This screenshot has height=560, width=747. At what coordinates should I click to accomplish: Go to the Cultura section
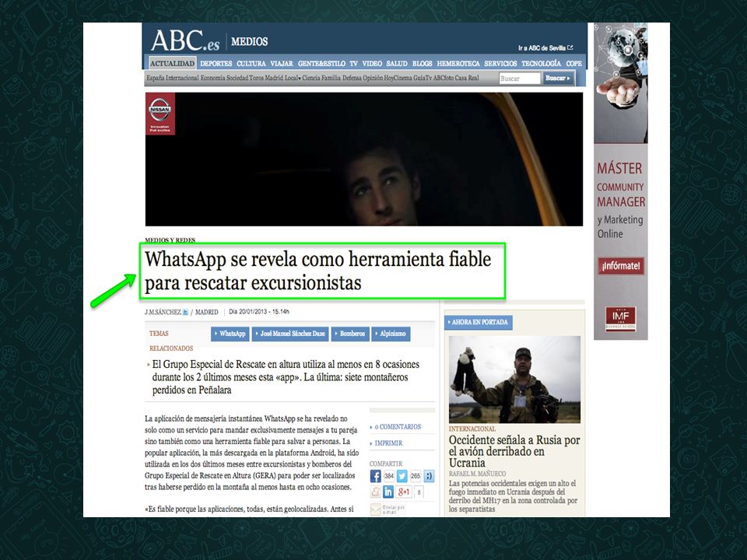(251, 63)
